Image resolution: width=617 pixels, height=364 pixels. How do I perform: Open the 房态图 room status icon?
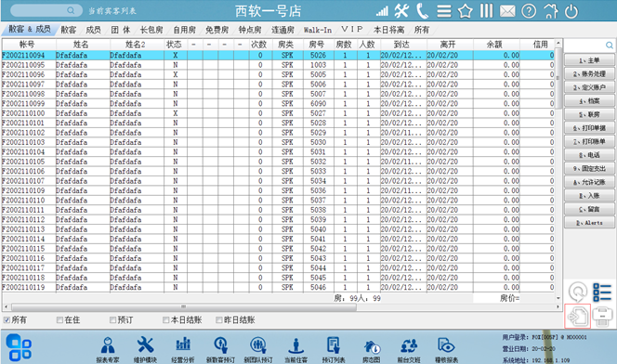click(372, 349)
